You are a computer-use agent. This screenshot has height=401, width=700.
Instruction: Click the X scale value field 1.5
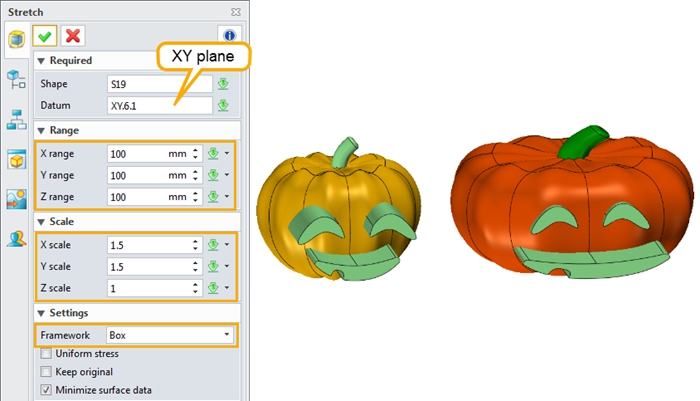coord(154,245)
